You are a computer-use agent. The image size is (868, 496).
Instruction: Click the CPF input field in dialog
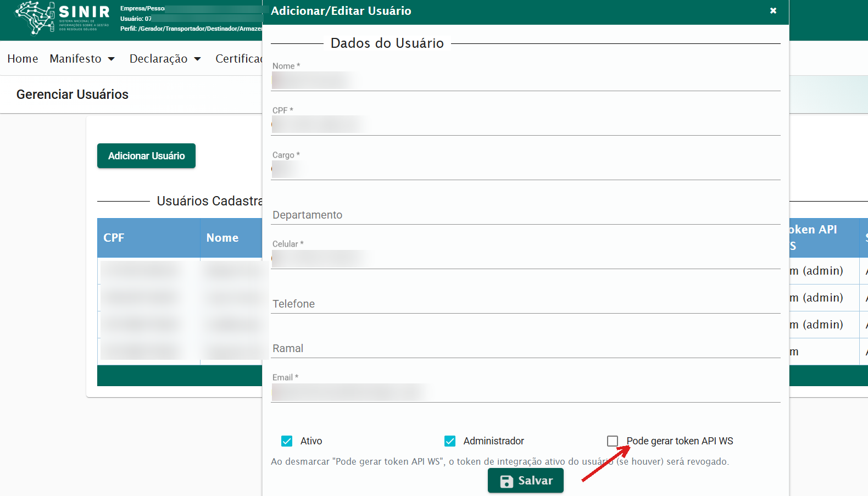click(x=526, y=125)
